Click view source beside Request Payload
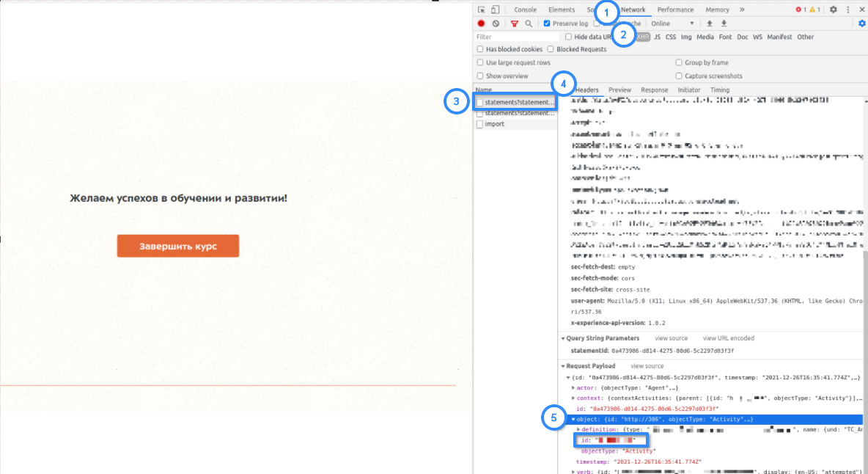Viewport: 868px width, 474px height. [x=647, y=366]
